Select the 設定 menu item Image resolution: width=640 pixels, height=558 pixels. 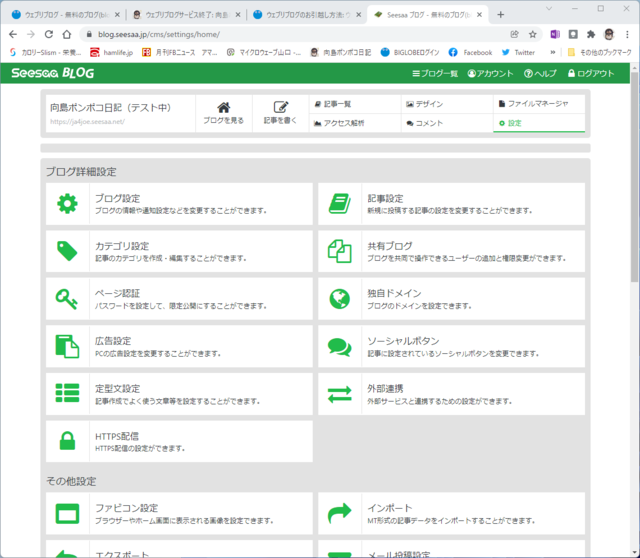pyautogui.click(x=539, y=123)
